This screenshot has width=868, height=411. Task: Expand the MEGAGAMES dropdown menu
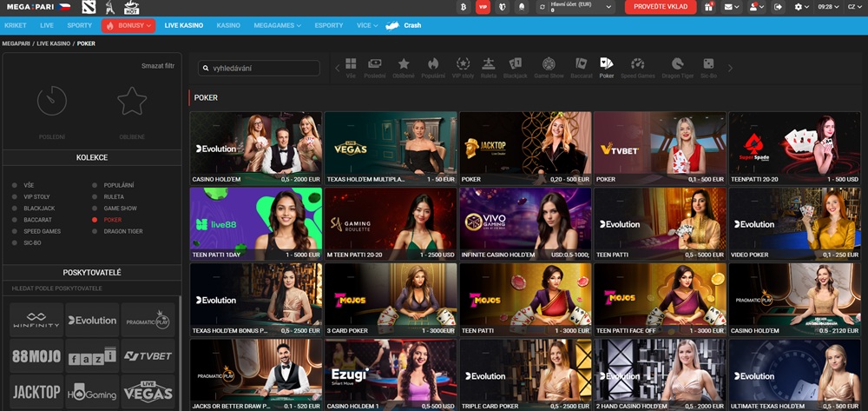pos(278,25)
